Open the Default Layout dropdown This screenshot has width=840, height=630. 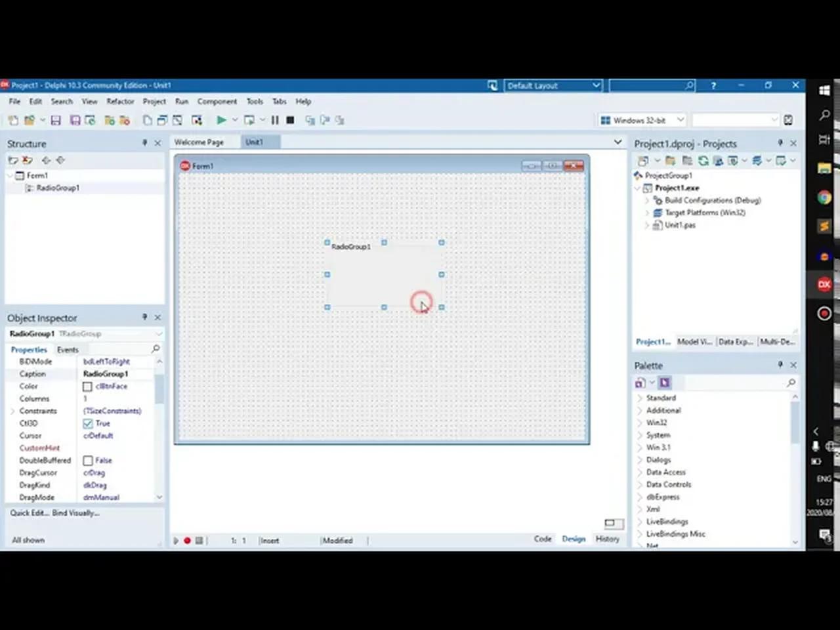[596, 85]
